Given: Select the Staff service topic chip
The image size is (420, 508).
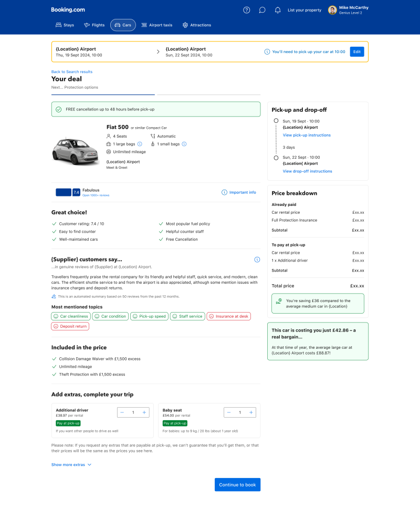Looking at the screenshot, I should click(x=187, y=316).
